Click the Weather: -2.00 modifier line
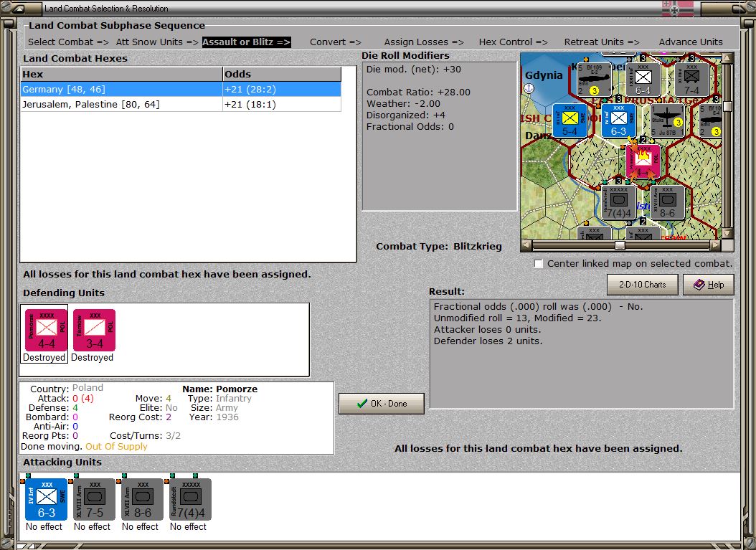 click(403, 104)
